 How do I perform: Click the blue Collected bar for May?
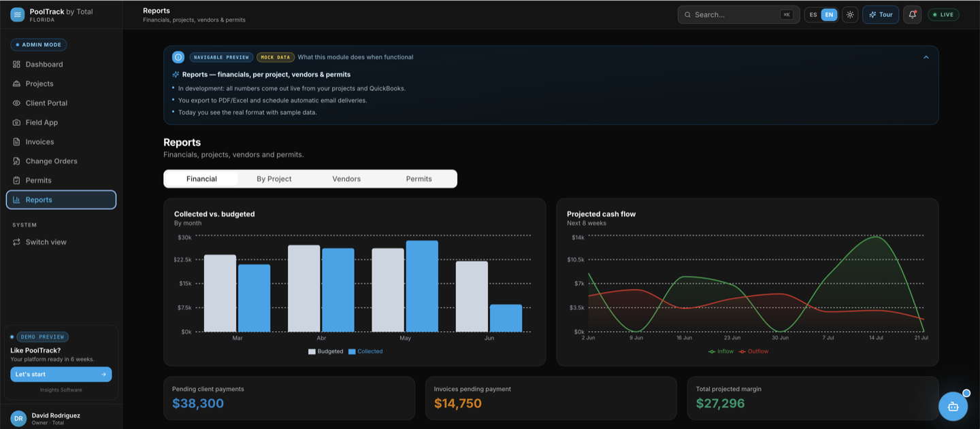[x=422, y=286]
